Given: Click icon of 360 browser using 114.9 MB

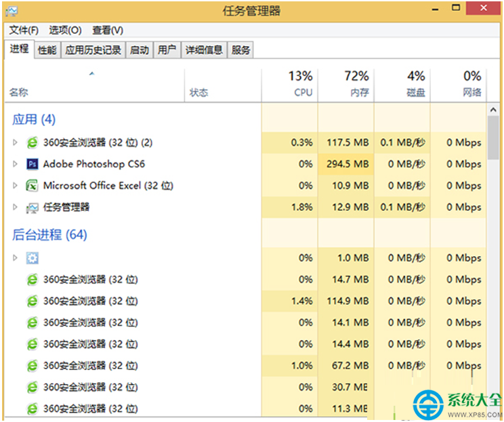Looking at the screenshot, I should click(x=32, y=301).
